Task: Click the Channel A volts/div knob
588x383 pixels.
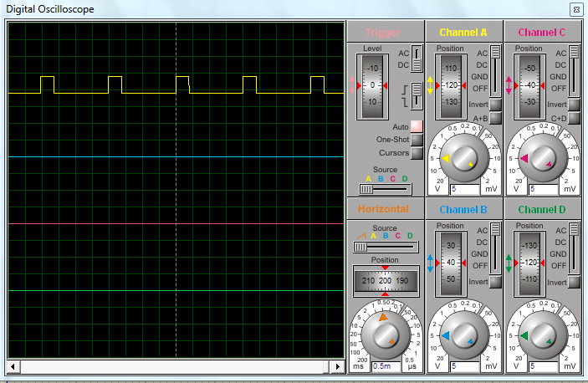Action: tap(464, 158)
